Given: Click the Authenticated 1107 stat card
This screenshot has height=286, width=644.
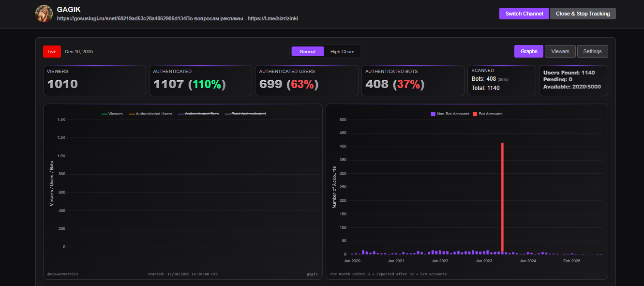Looking at the screenshot, I should point(200,80).
